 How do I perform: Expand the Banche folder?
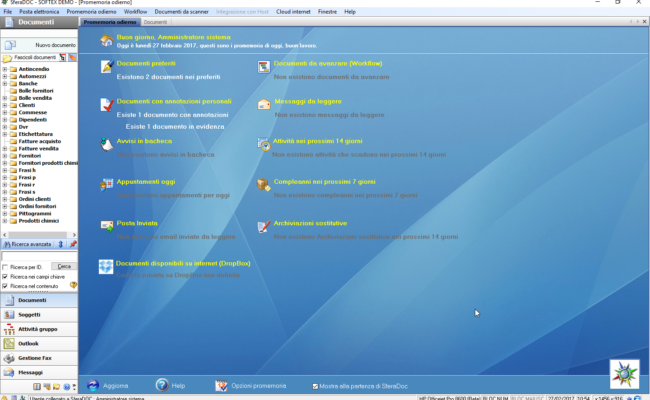(5, 84)
